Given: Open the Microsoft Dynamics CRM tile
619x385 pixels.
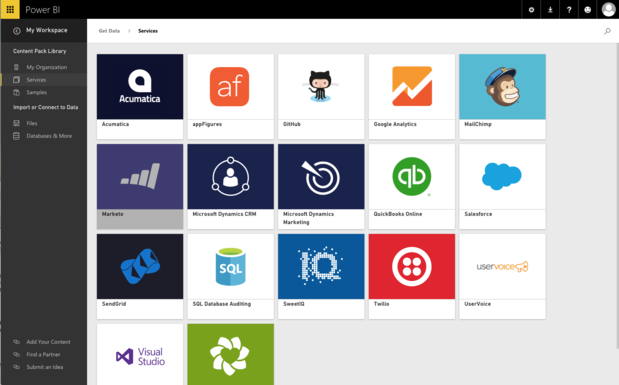Looking at the screenshot, I should pos(231,186).
